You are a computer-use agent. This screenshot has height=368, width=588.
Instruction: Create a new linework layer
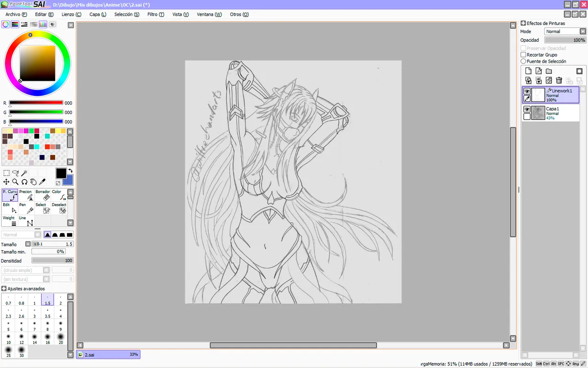tap(539, 71)
